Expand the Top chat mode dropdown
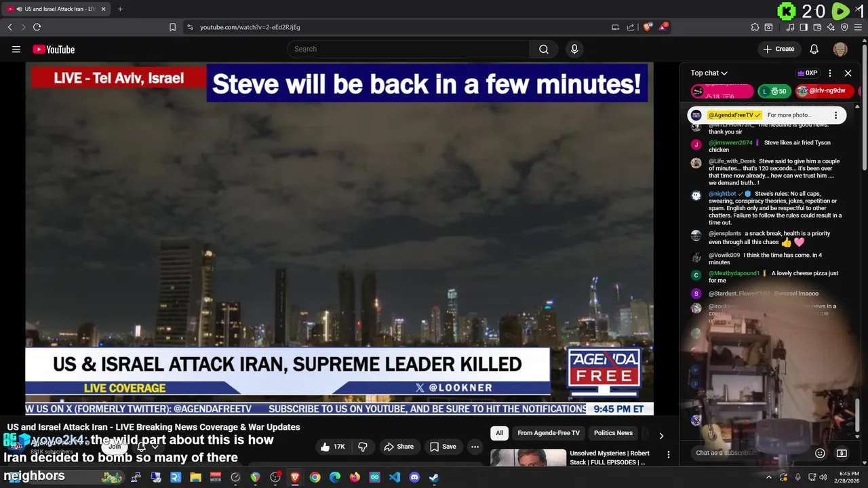This screenshot has width=868, height=488. [709, 73]
